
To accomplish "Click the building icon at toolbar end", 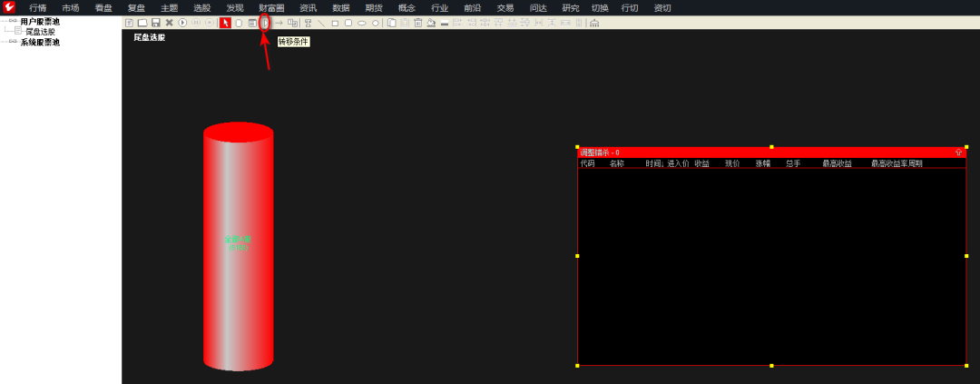I will (594, 23).
